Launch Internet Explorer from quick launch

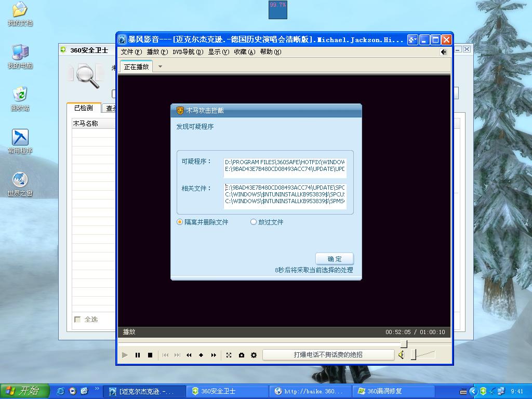coord(61,391)
